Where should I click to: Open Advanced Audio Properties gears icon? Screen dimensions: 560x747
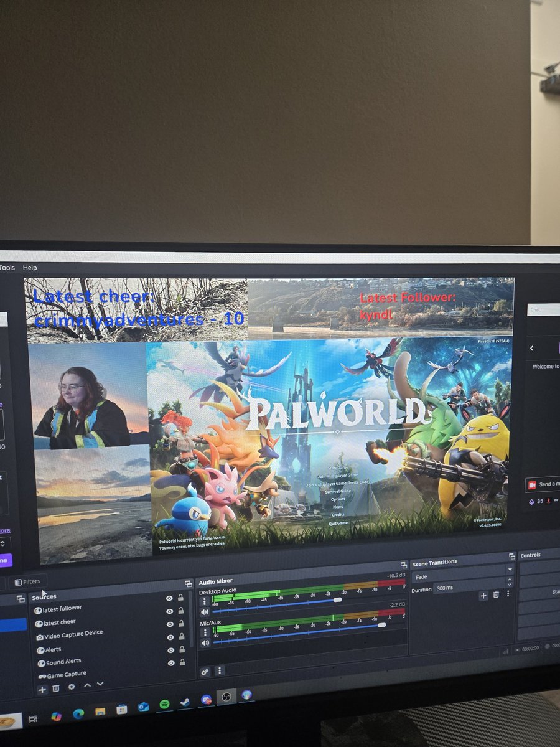(x=205, y=672)
